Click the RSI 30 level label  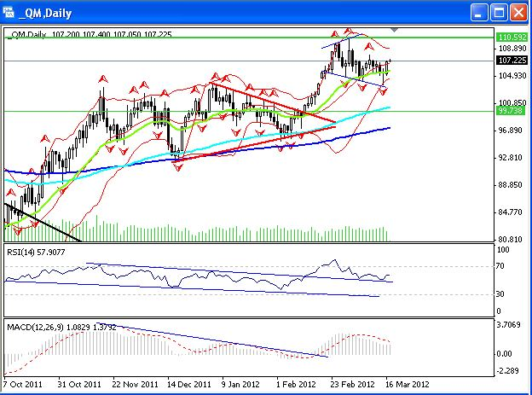pyautogui.click(x=500, y=293)
